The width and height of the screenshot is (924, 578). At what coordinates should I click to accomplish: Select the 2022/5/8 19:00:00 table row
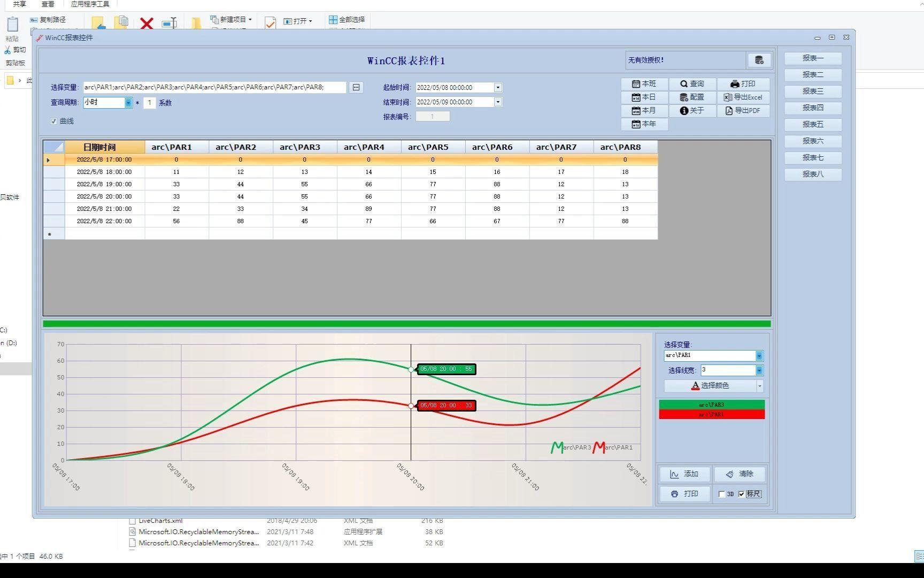click(x=350, y=184)
